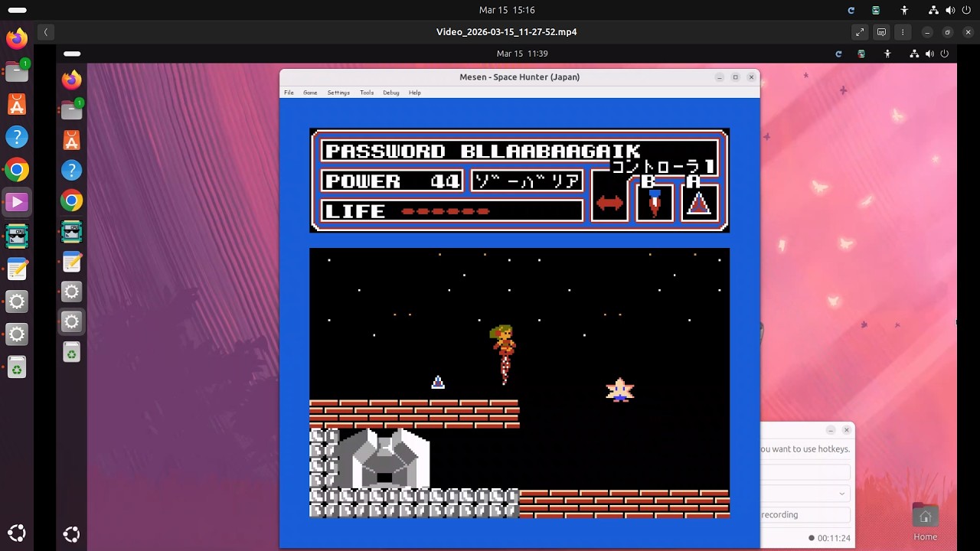Open Text Editor from the outermost dock

coord(17,269)
